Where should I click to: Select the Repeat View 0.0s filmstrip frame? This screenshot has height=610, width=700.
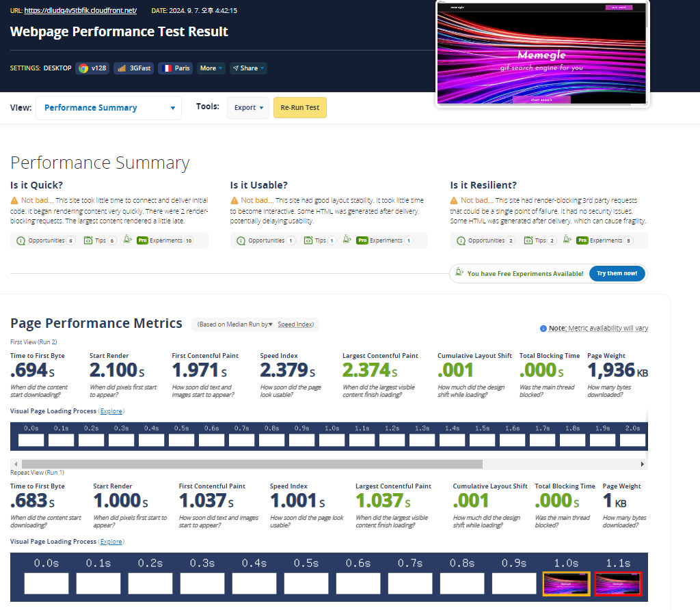pyautogui.click(x=46, y=583)
